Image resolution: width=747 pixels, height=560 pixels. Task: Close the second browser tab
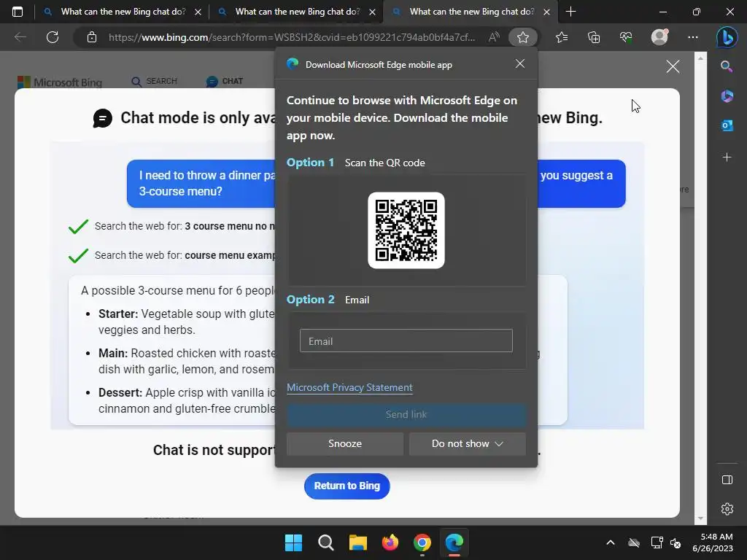(x=373, y=12)
